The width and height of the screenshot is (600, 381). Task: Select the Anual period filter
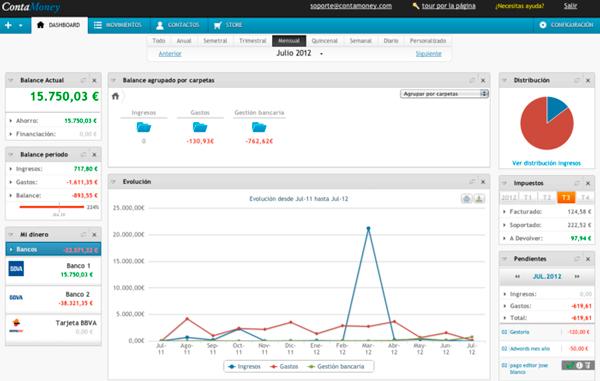pos(184,41)
